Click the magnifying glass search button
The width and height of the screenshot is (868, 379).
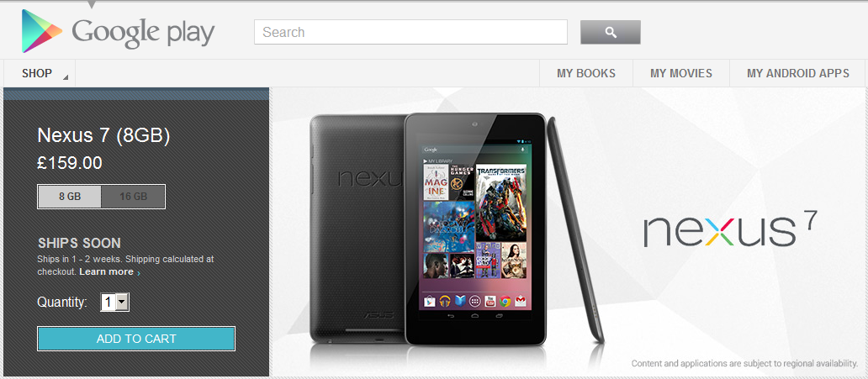(611, 32)
